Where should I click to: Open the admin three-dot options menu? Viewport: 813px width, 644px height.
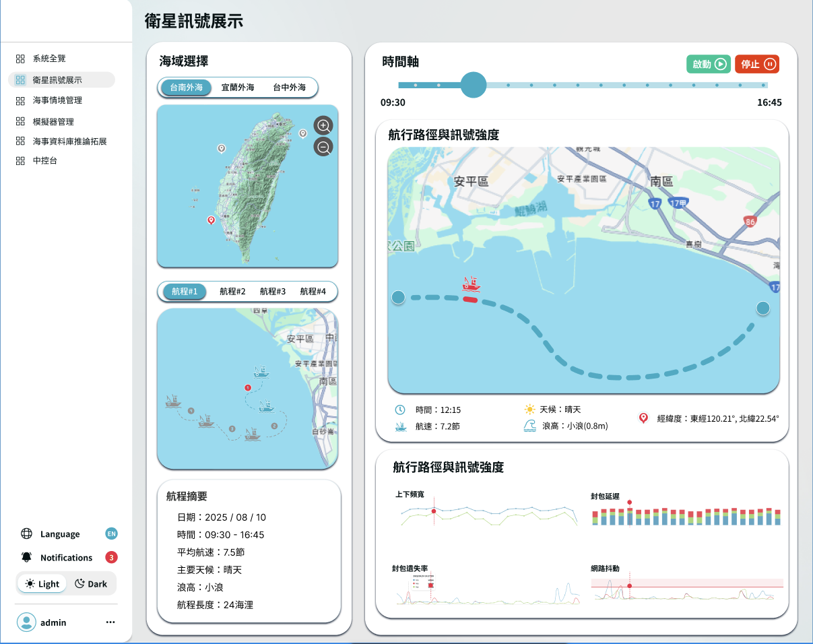click(110, 622)
